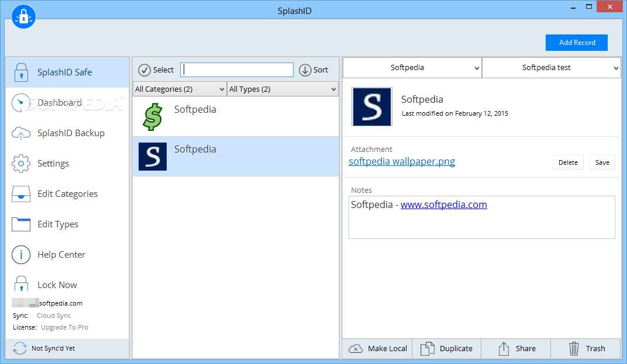Image resolution: width=627 pixels, height=364 pixels.
Task: Click the blue S icon in record list
Action: pos(153,156)
